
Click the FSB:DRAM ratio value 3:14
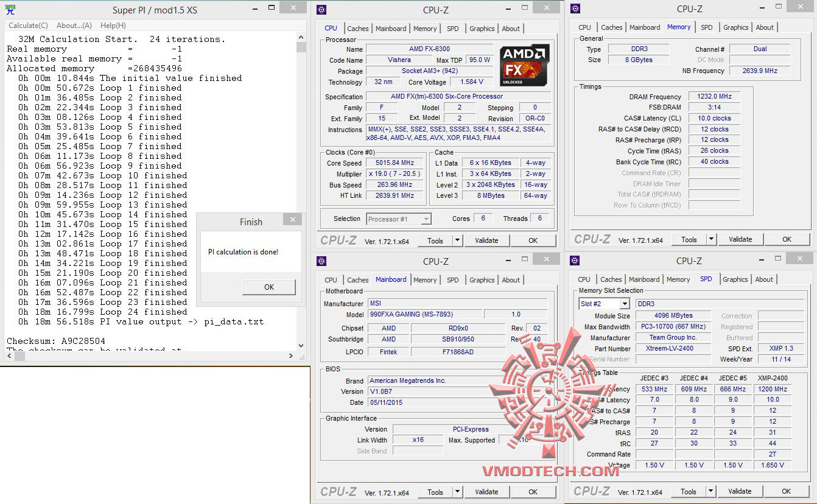tap(714, 107)
